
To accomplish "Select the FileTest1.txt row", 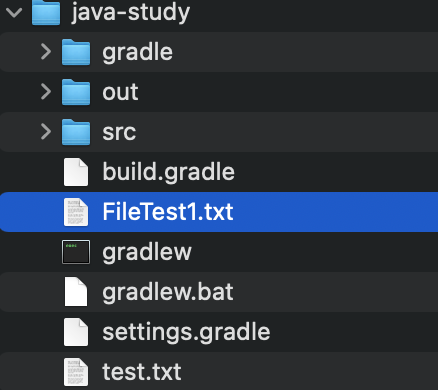I will pos(219,212).
